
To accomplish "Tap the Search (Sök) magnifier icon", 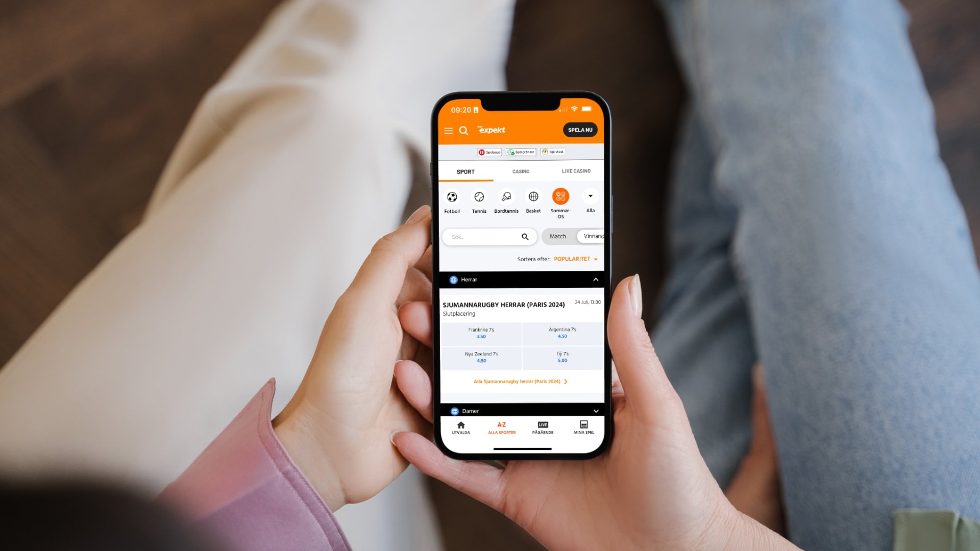I will (524, 236).
